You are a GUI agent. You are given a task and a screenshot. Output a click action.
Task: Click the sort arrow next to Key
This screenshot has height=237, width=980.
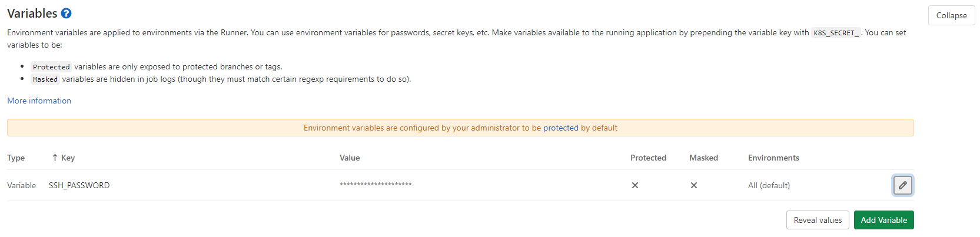(x=55, y=158)
